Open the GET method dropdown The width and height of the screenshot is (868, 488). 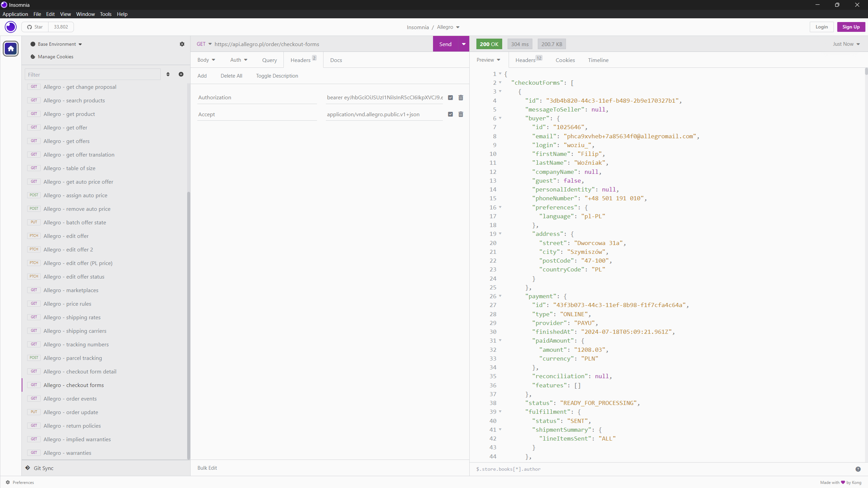(x=204, y=44)
